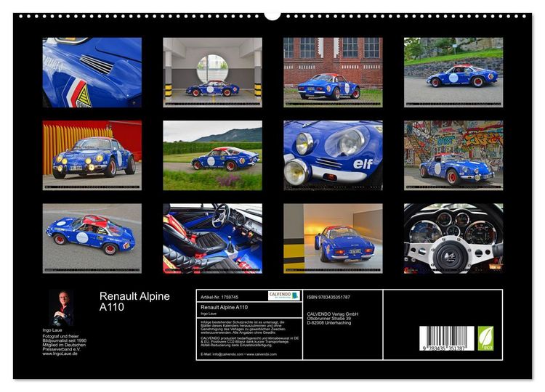Click the CALVENDO logo badge
Screen dimensions: 545x392
[x=283, y=296]
